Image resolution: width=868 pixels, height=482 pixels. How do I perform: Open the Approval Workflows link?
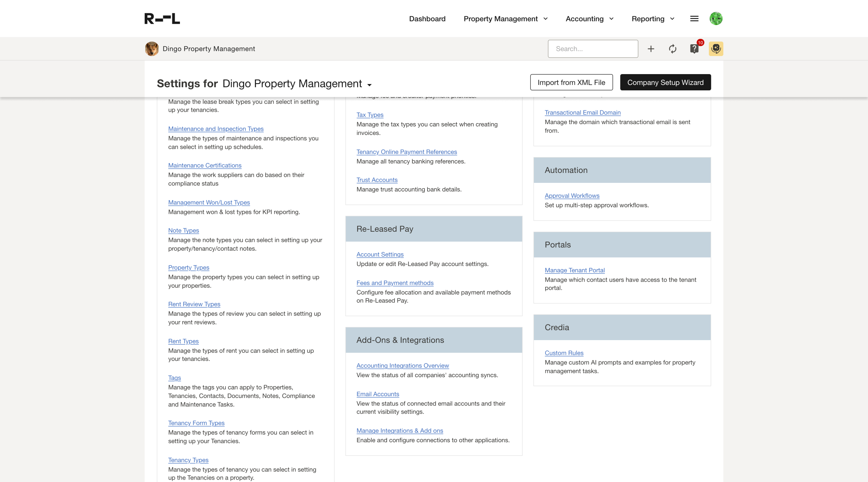(572, 196)
